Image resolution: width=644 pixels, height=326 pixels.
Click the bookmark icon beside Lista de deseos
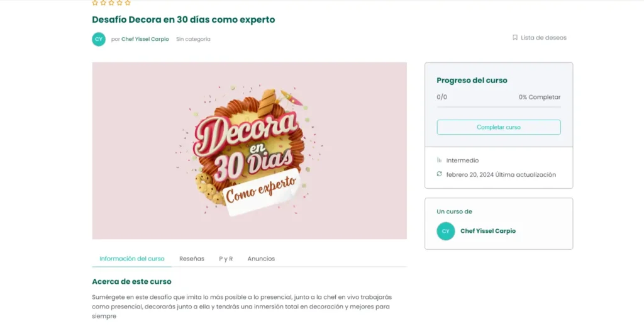click(514, 37)
